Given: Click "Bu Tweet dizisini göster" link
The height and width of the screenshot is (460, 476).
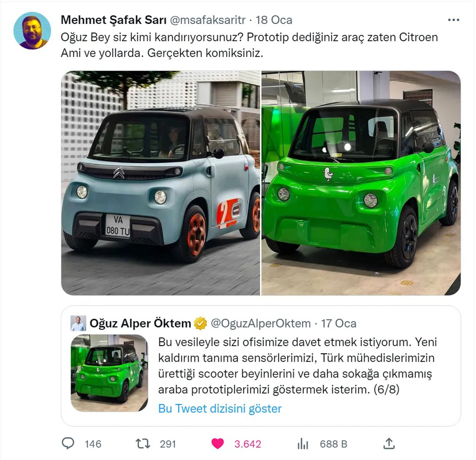Looking at the screenshot, I should tap(220, 408).
